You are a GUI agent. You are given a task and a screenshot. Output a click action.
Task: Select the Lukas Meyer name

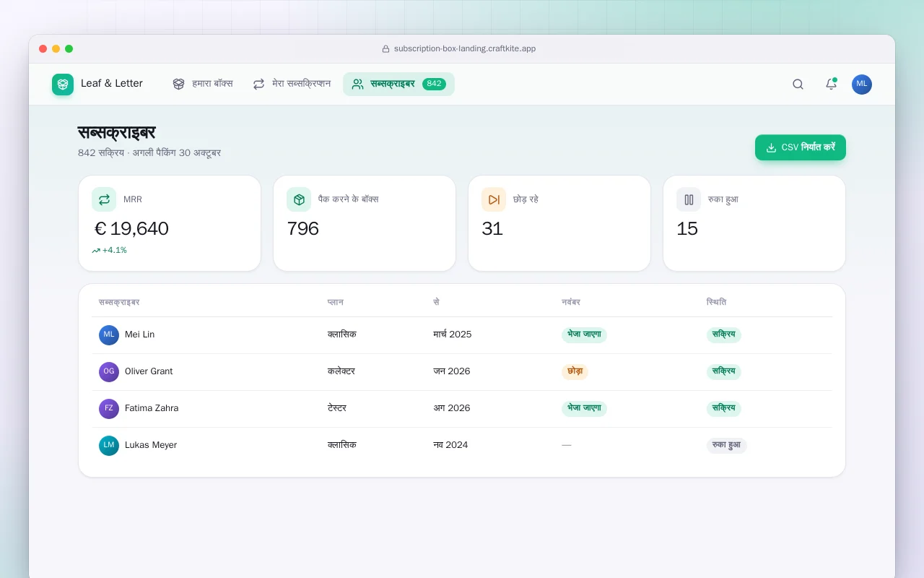tap(151, 446)
